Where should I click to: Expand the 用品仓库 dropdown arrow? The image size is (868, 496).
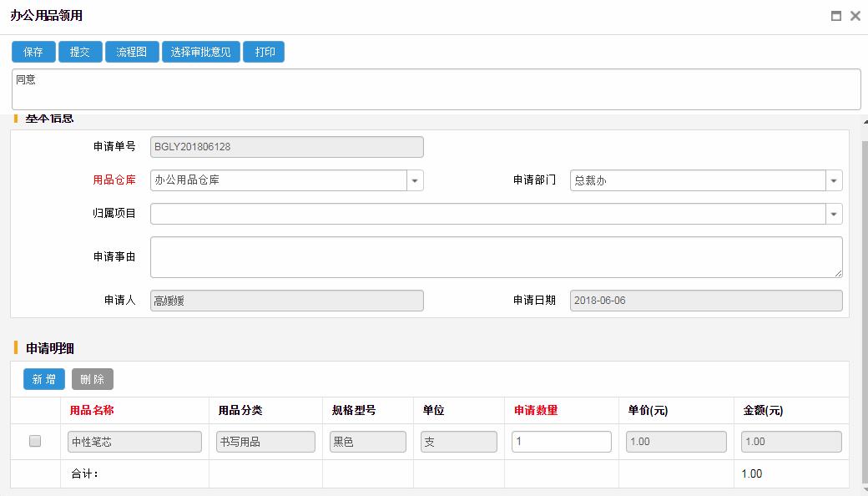[x=416, y=180]
